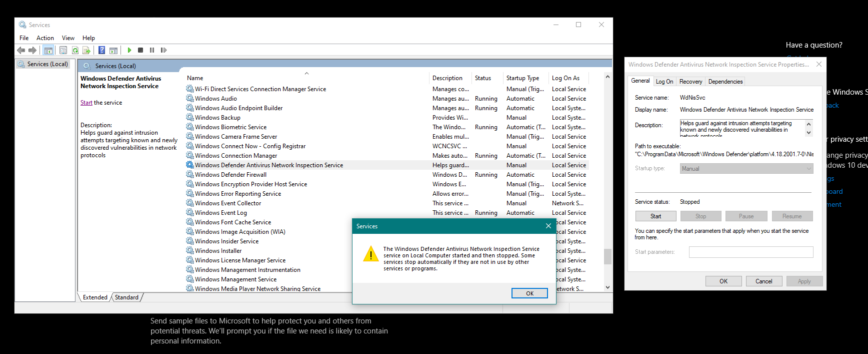Select the Wi-Fi Direct Services Connection Manager Service row
The height and width of the screenshot is (354, 868).
pyautogui.click(x=386, y=89)
